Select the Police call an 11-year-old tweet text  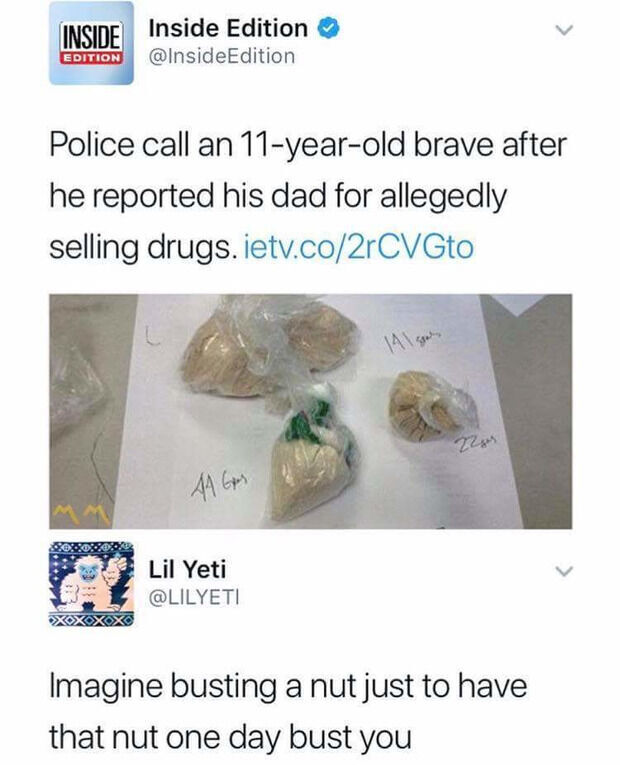click(308, 196)
